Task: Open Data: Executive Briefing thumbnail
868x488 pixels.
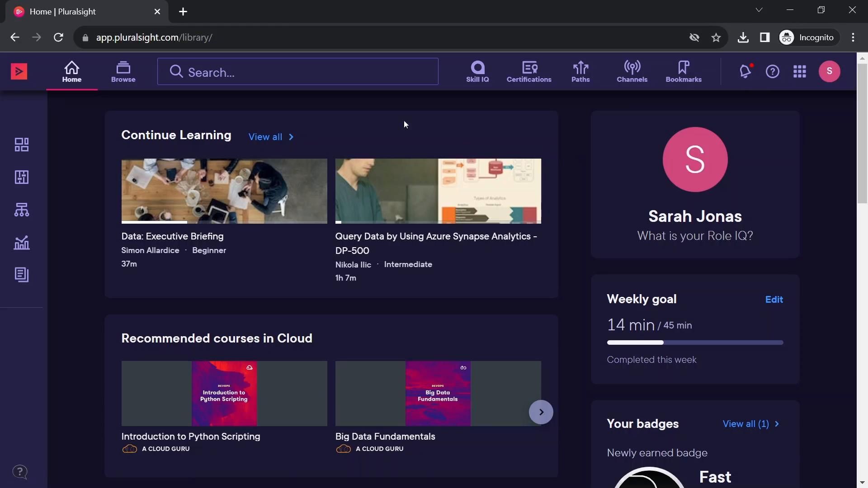Action: tap(224, 191)
